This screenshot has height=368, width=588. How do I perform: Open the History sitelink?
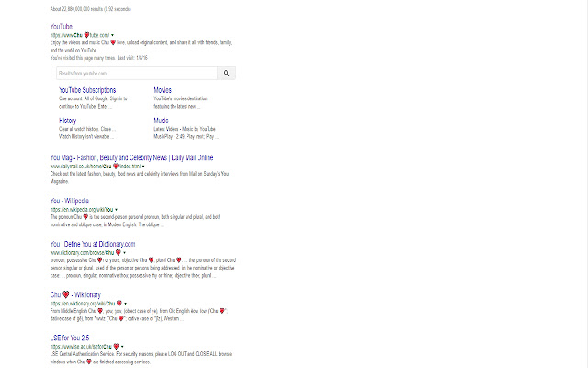tap(67, 121)
